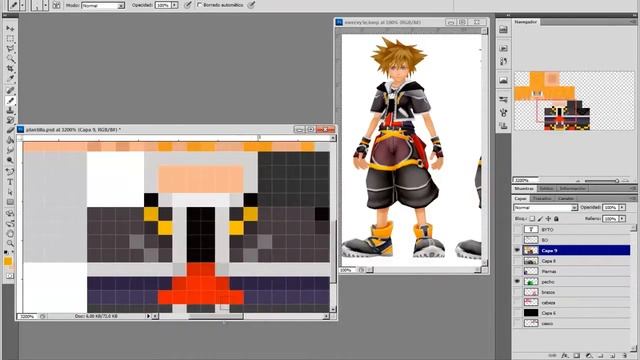This screenshot has width=640, height=360.
Task: Click the Create new layer icon
Action: [612, 356]
